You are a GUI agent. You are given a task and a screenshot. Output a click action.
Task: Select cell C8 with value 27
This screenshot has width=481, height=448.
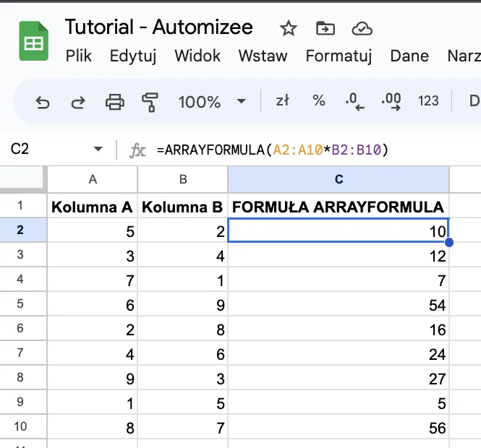tap(339, 377)
